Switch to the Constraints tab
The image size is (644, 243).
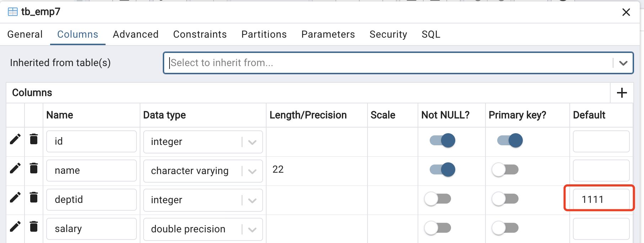click(200, 34)
